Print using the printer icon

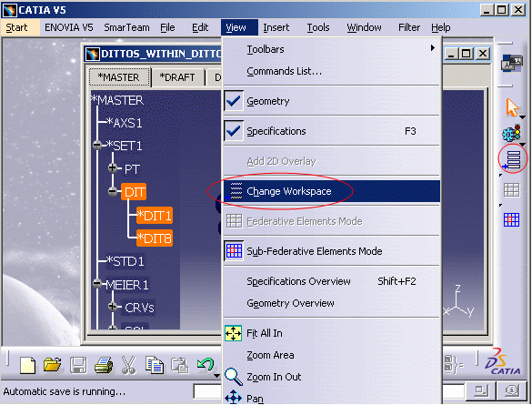click(104, 366)
